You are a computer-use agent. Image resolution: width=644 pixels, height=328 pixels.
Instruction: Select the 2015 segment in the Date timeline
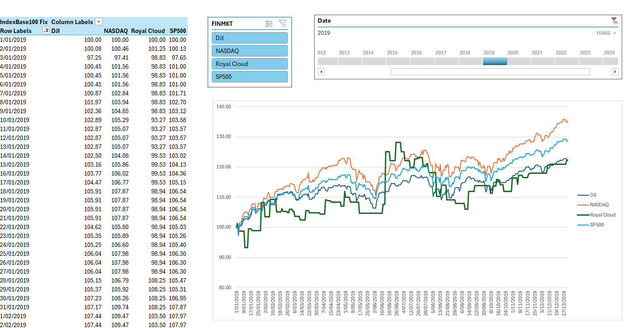coord(398,61)
